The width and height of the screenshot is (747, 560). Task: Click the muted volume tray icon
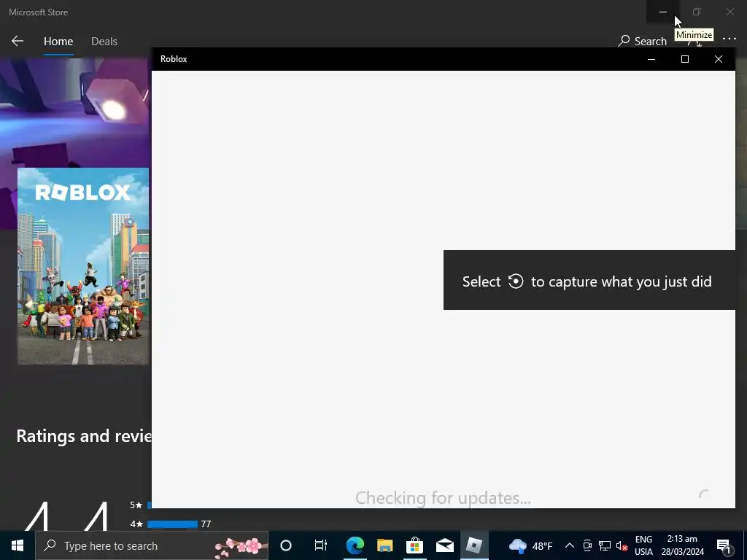point(622,545)
